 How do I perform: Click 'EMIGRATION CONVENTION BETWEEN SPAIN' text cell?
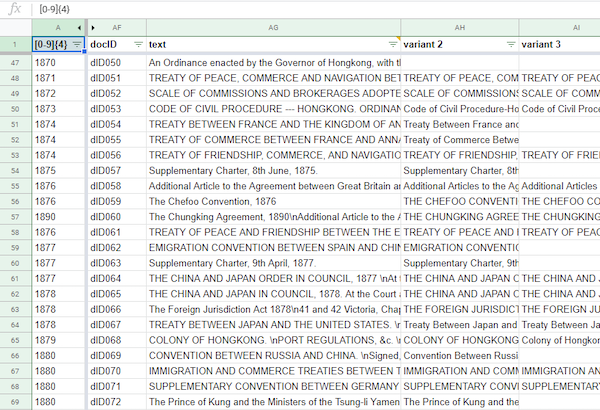[x=273, y=248]
